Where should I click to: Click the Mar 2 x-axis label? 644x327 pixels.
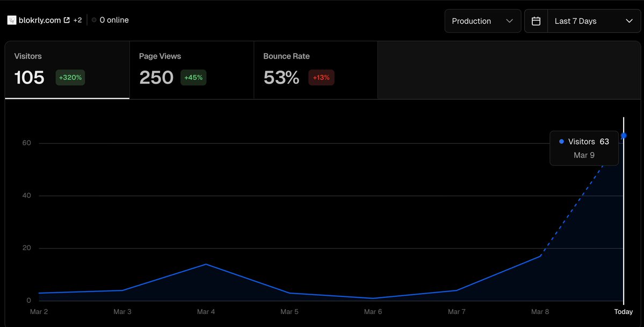39,312
